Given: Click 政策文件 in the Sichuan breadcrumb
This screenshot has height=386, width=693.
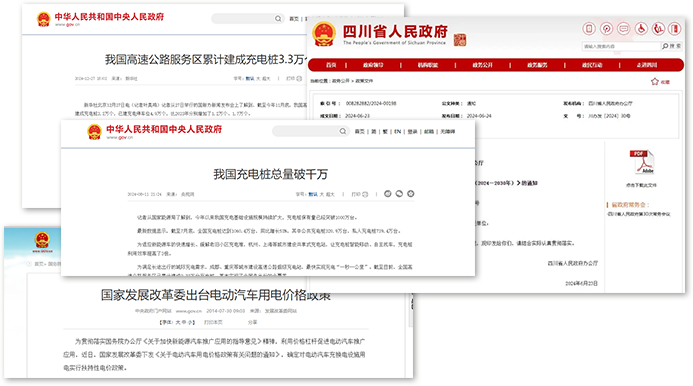Looking at the screenshot, I should coord(364,81).
